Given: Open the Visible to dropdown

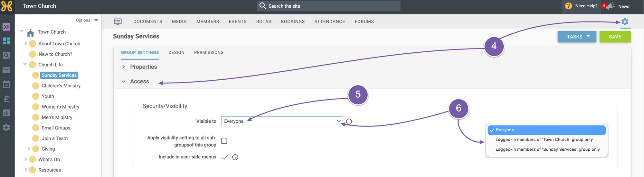Looking at the screenshot, I should (x=282, y=121).
